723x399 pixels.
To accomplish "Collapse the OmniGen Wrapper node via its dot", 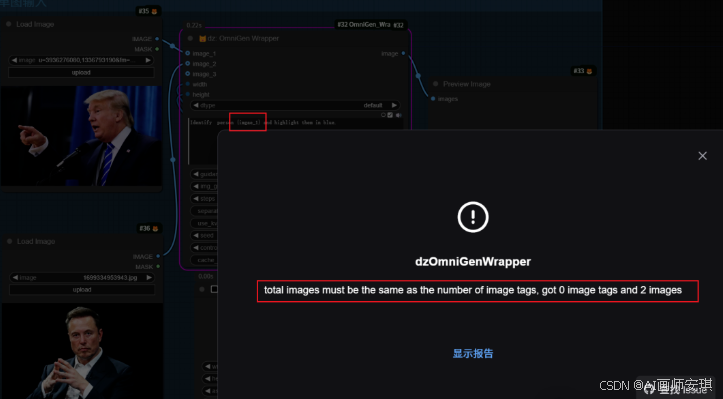I will pyautogui.click(x=190, y=38).
